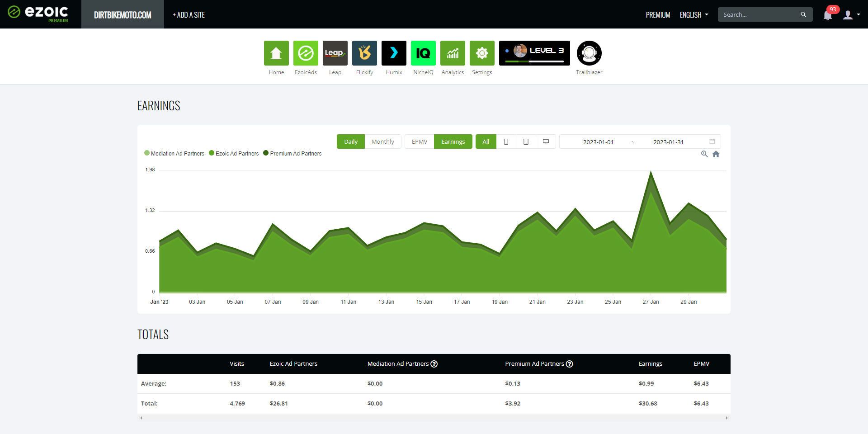Image resolution: width=868 pixels, height=434 pixels.
Task: Filter chart by desktop device icon
Action: tap(546, 142)
